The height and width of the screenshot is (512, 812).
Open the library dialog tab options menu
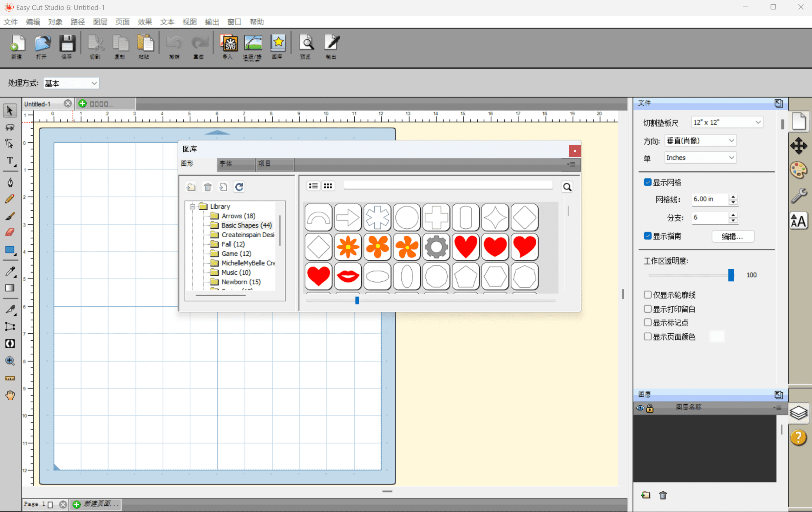click(571, 164)
